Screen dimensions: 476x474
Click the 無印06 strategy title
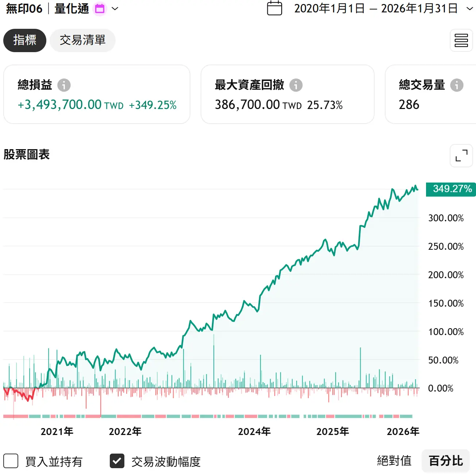[x=24, y=9]
